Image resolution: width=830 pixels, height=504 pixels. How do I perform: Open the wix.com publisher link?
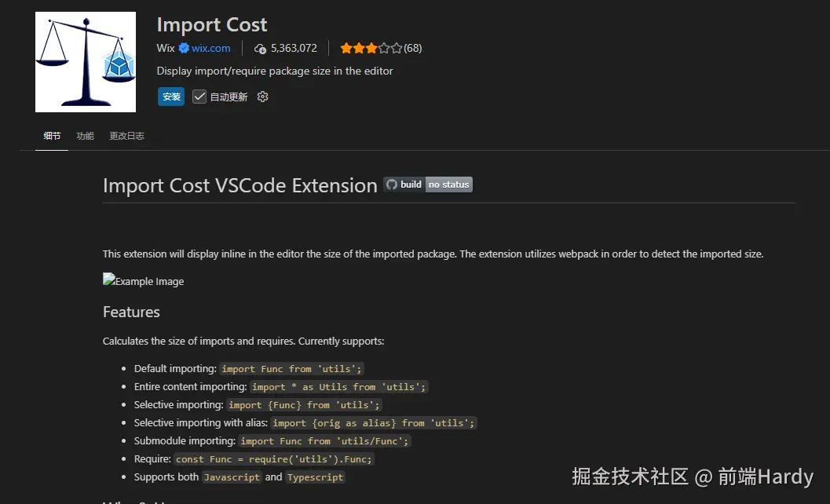[x=210, y=48]
